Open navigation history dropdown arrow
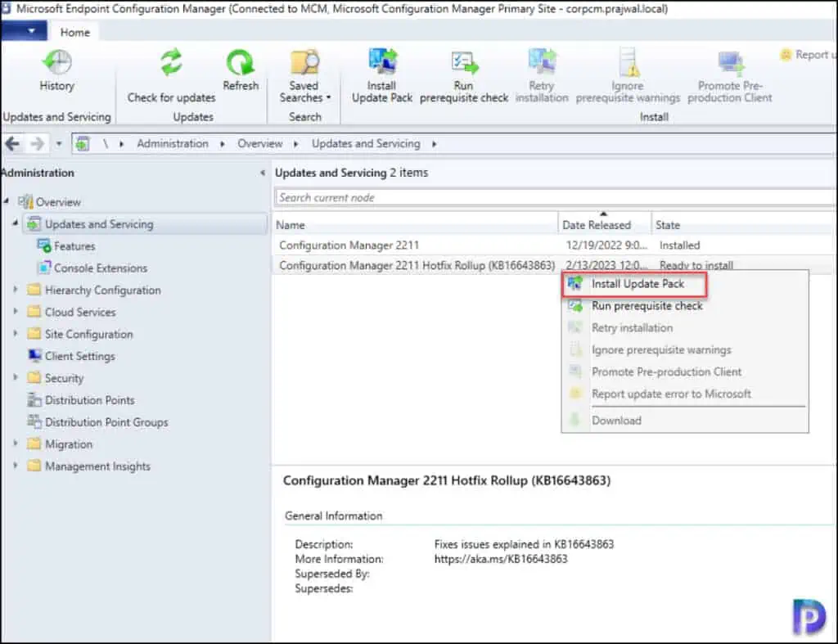 [x=59, y=144]
